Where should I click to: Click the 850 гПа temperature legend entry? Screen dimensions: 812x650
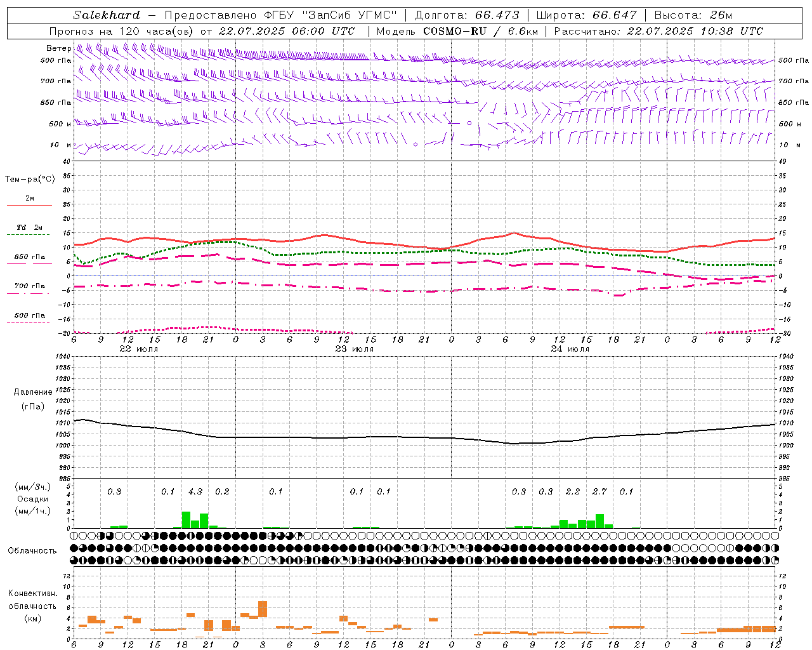(30, 257)
